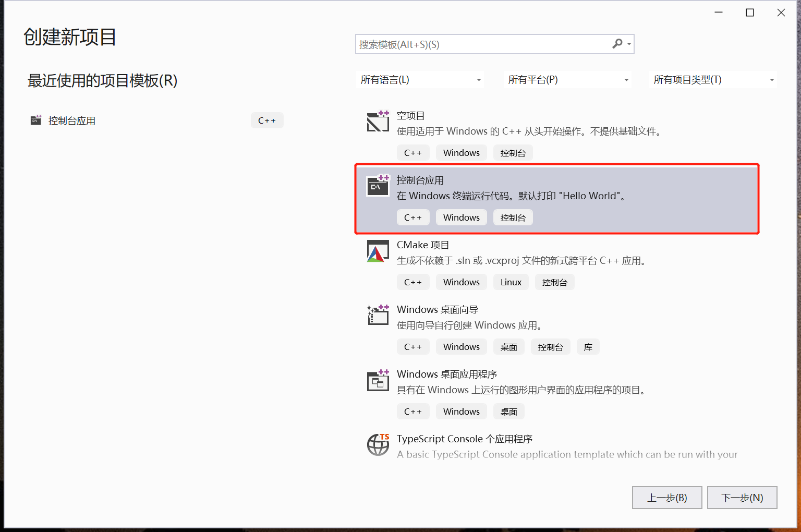
Task: Select the 控制台应用 title in template list
Action: (420, 180)
